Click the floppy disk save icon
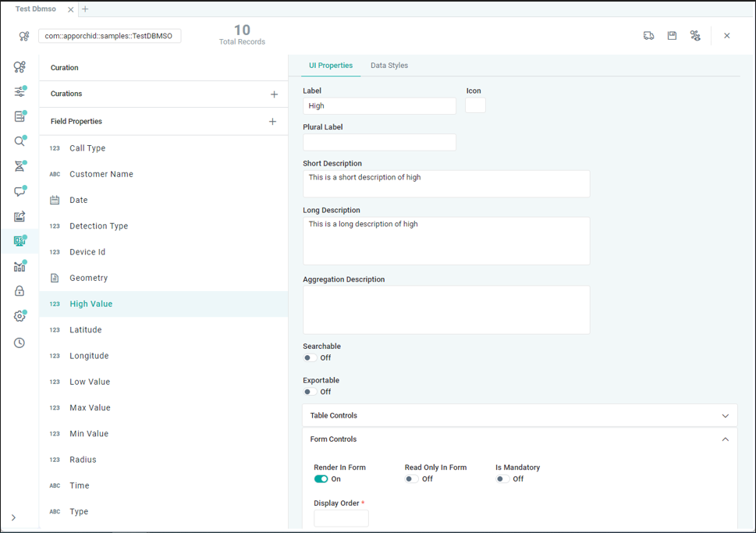756x533 pixels. pyautogui.click(x=672, y=36)
